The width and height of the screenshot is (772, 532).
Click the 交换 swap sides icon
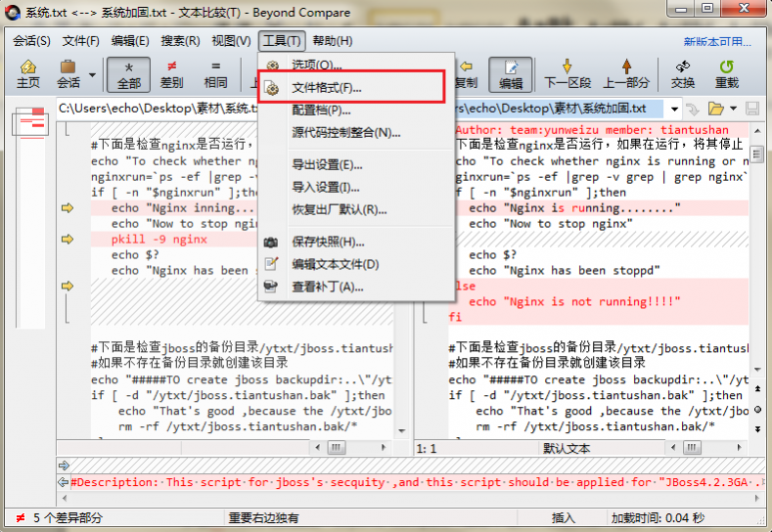[x=683, y=73]
